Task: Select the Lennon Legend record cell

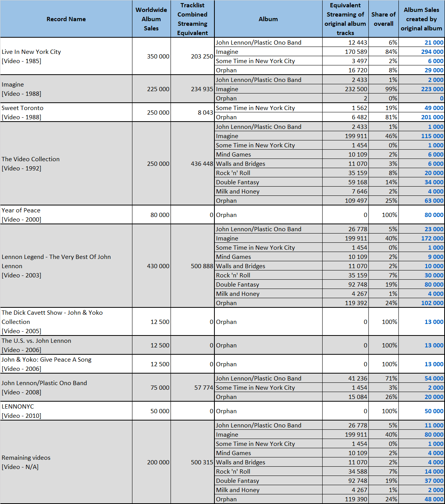Action: coord(66,266)
